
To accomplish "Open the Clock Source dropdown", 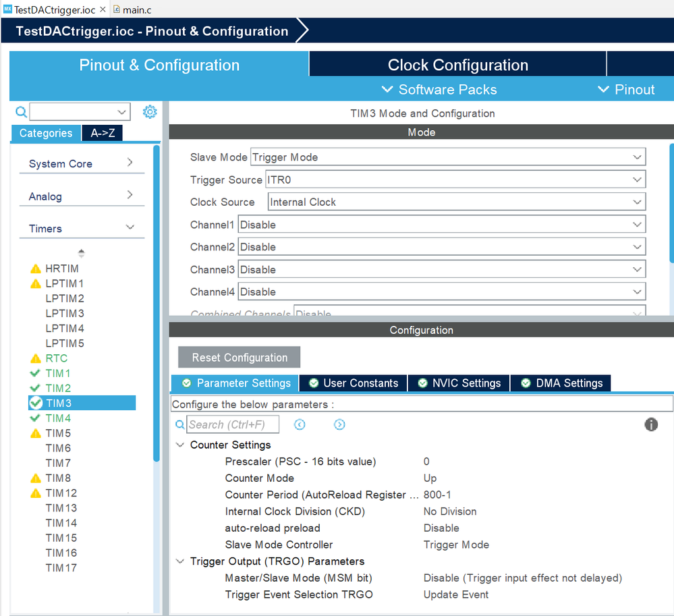I will tap(457, 202).
